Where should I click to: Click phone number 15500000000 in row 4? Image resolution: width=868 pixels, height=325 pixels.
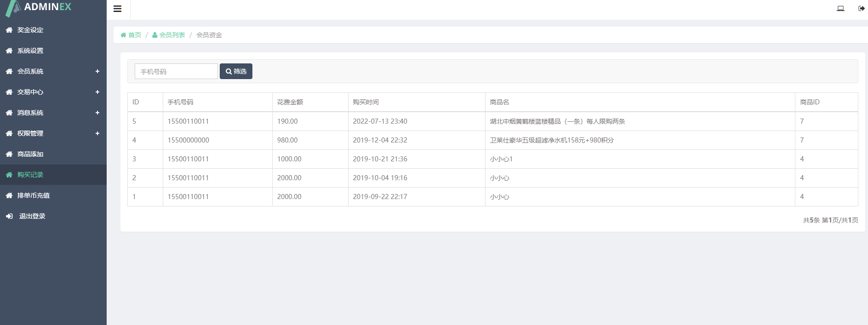click(188, 140)
